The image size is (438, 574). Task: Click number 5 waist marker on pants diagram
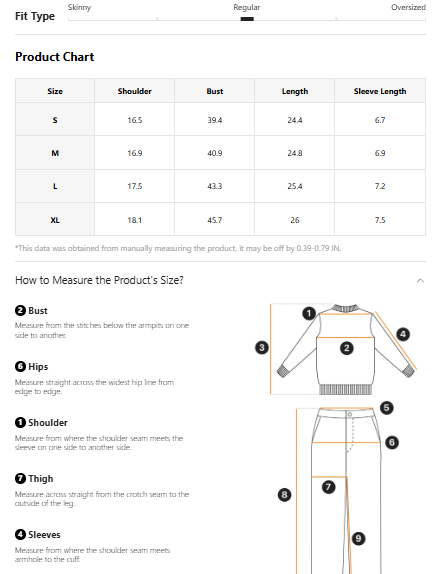coord(387,407)
